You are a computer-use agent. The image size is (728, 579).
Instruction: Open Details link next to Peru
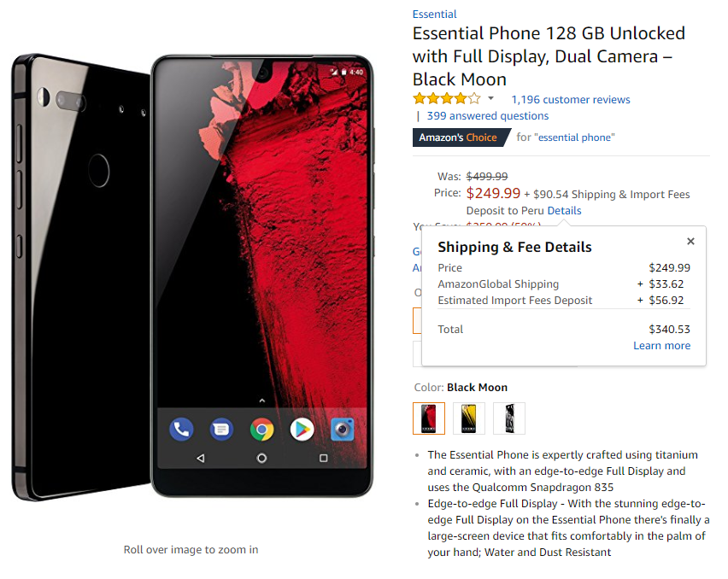(x=564, y=211)
